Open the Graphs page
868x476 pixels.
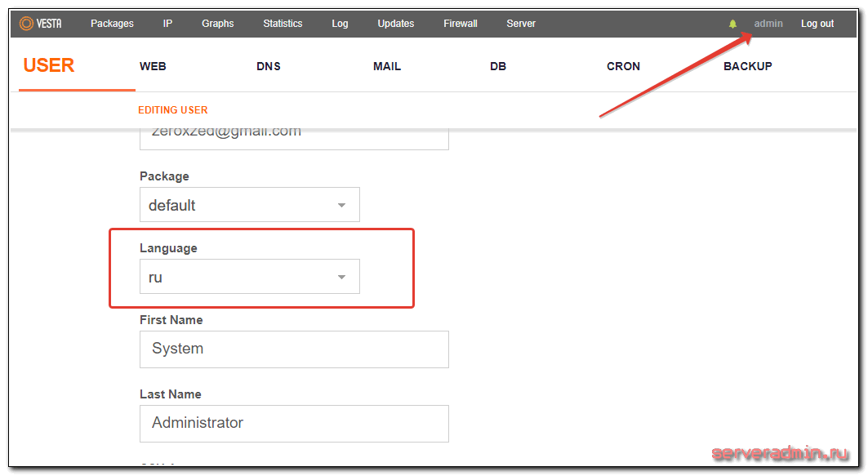[217, 23]
